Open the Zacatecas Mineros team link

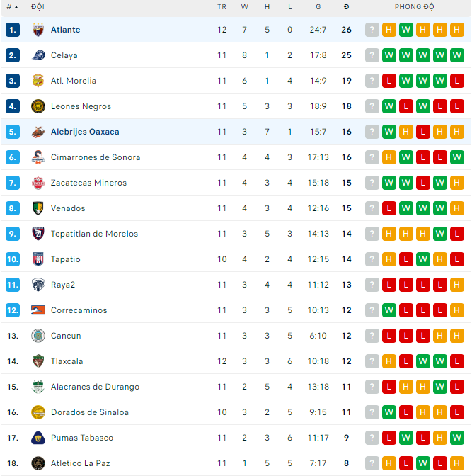(x=88, y=183)
